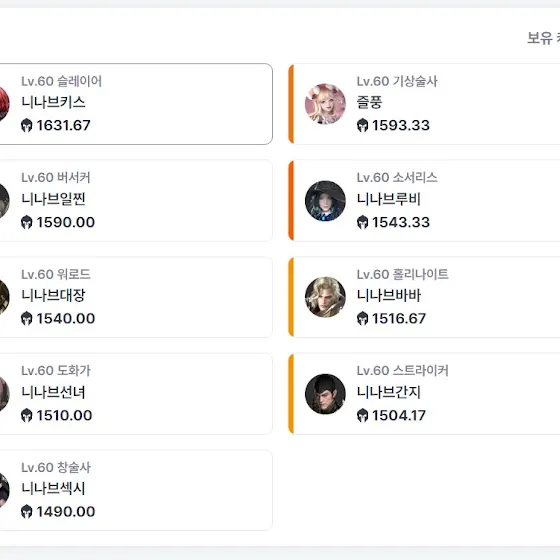Click 니나브루비 sorceress avatar portrait

325,201
